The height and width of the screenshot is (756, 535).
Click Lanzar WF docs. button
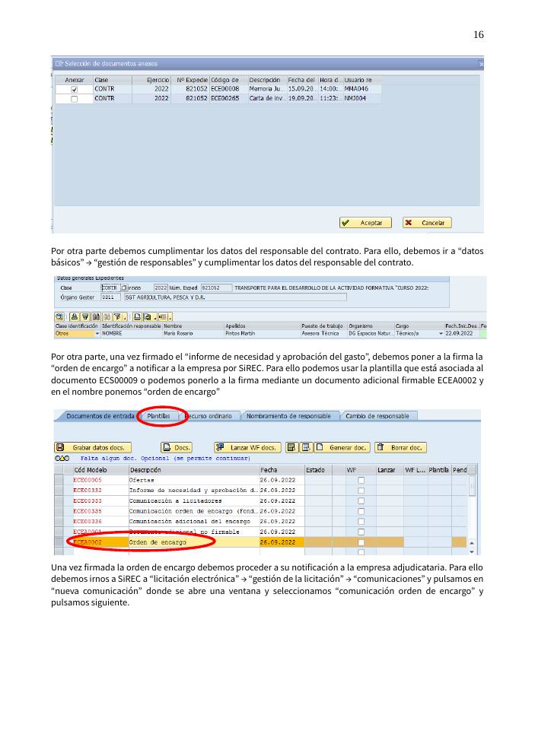coord(247,447)
